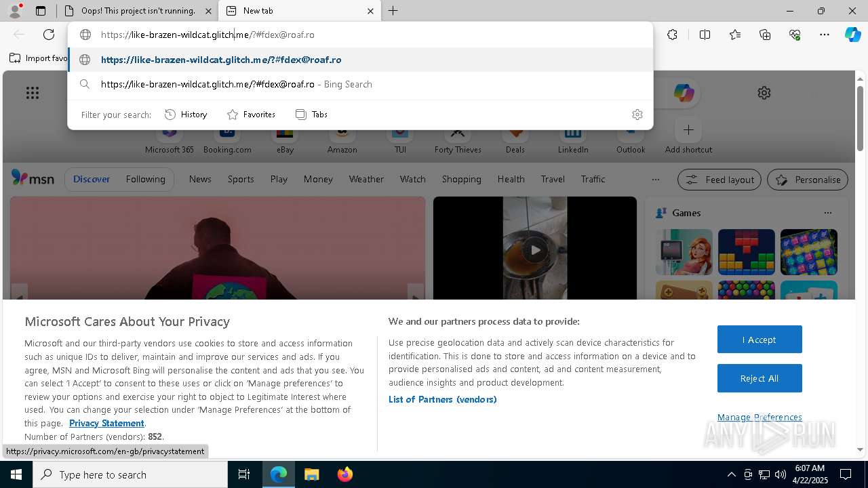The height and width of the screenshot is (488, 868).
Task: Refresh the page with reload icon
Action: tap(49, 35)
